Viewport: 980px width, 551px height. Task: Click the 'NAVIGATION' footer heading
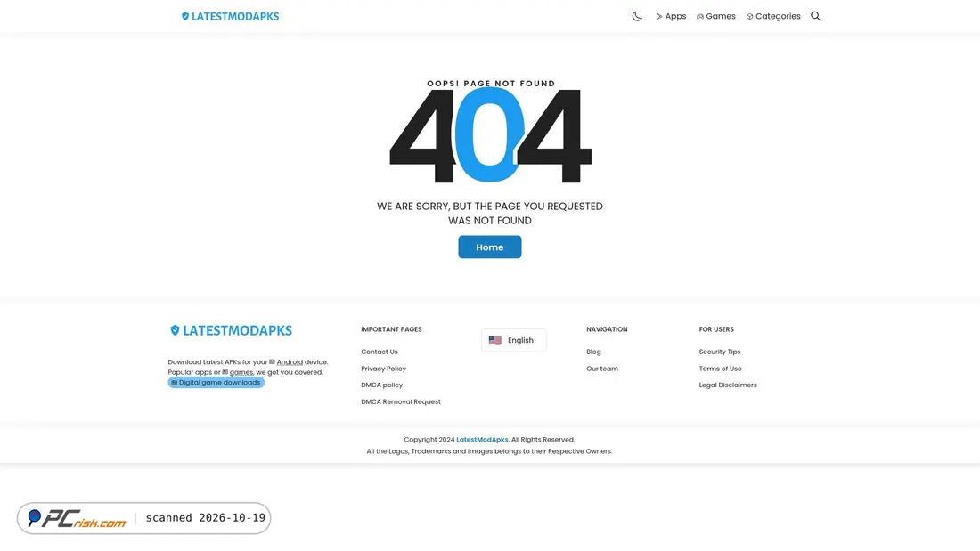(607, 329)
